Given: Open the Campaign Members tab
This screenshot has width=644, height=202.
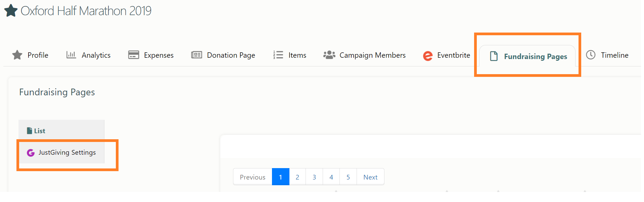Looking at the screenshot, I should click(365, 55).
